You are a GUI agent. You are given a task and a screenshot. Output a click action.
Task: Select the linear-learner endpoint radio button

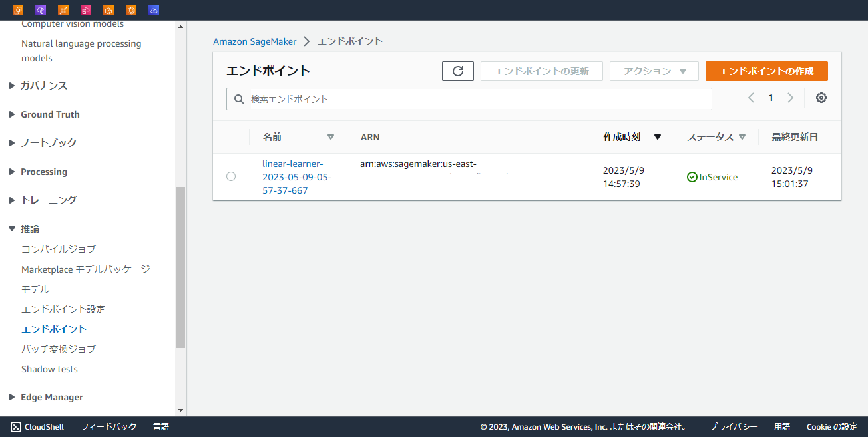231,176
